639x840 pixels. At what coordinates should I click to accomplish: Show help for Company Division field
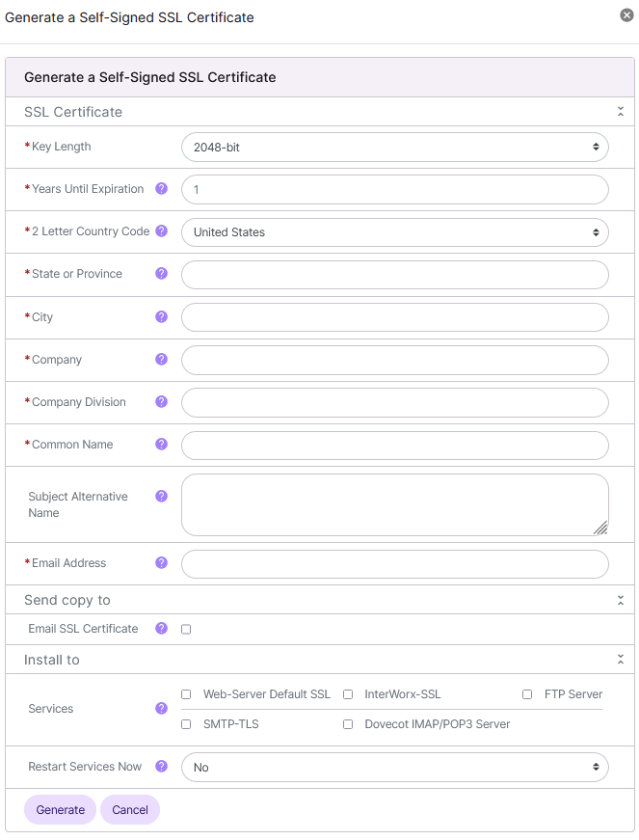click(161, 401)
